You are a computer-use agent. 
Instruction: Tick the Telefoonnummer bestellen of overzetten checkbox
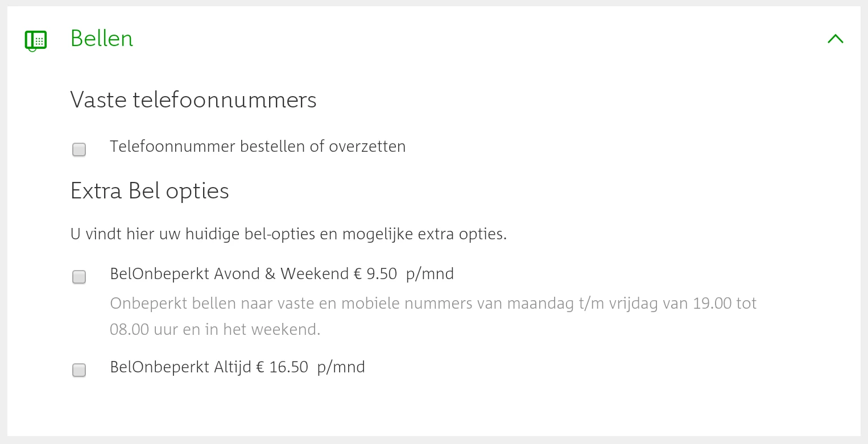click(x=79, y=150)
